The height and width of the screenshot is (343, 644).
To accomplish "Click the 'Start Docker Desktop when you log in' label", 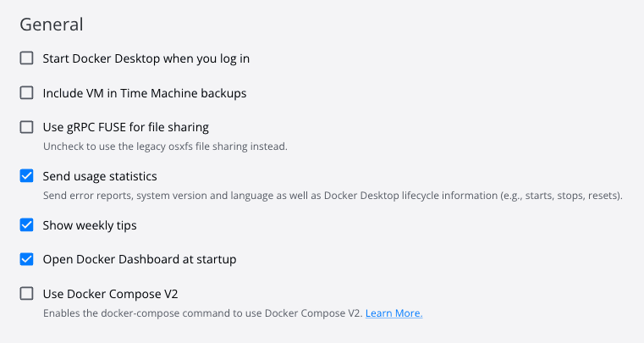I will point(146,58).
